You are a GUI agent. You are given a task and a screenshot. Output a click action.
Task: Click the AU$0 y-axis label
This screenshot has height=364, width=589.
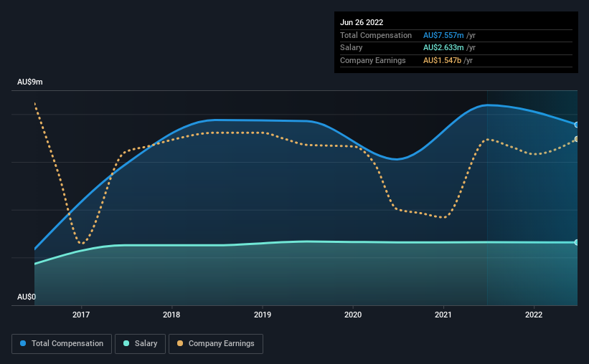(x=27, y=297)
